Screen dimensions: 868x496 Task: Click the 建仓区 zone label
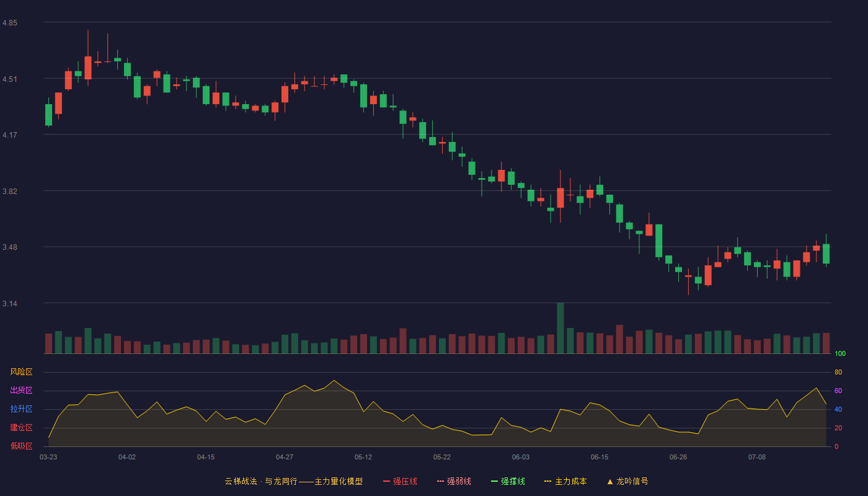pos(21,428)
